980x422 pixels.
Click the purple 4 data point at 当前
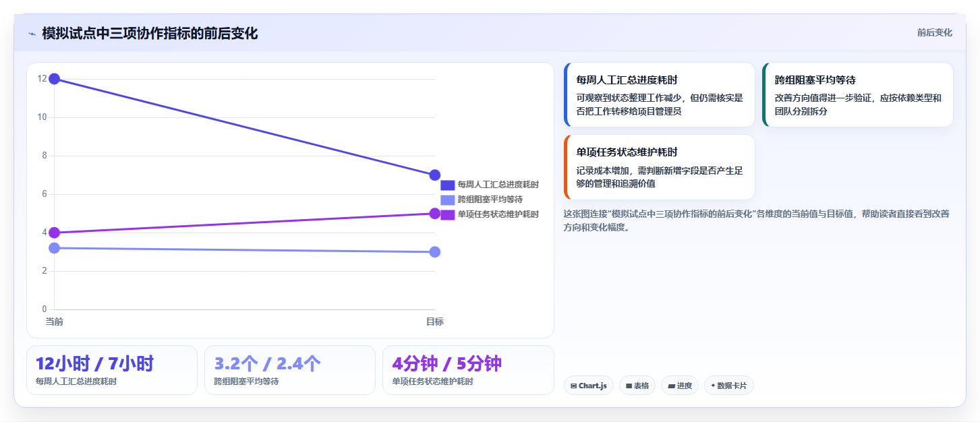click(55, 233)
